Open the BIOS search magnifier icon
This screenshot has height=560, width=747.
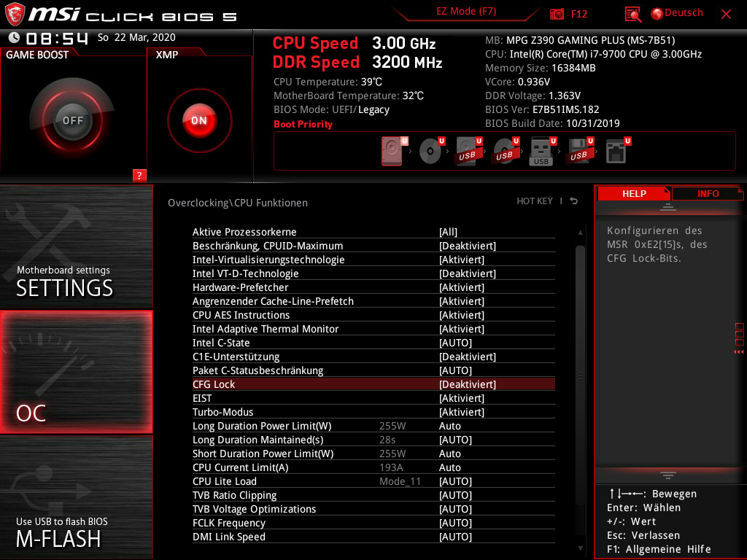[632, 15]
